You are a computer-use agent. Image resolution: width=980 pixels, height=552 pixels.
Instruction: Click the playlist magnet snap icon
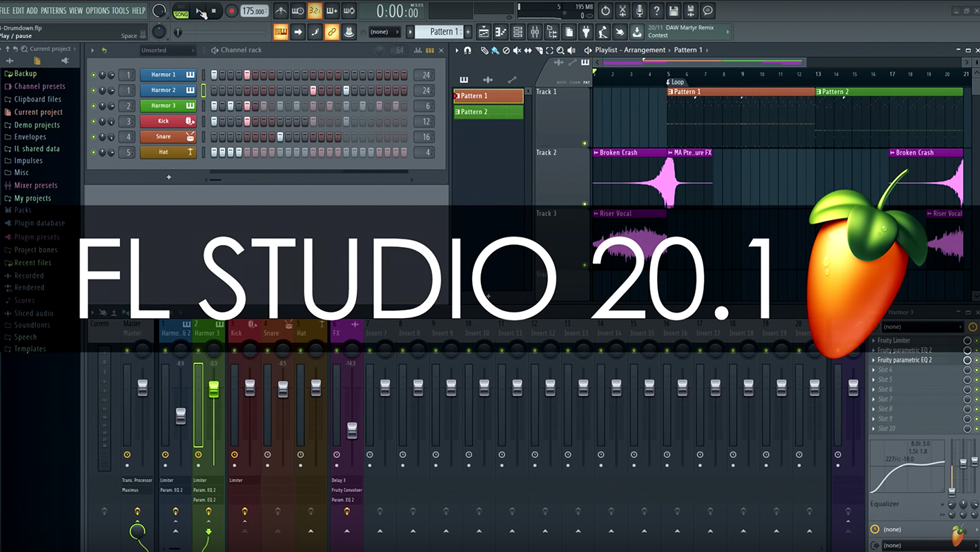pos(467,50)
